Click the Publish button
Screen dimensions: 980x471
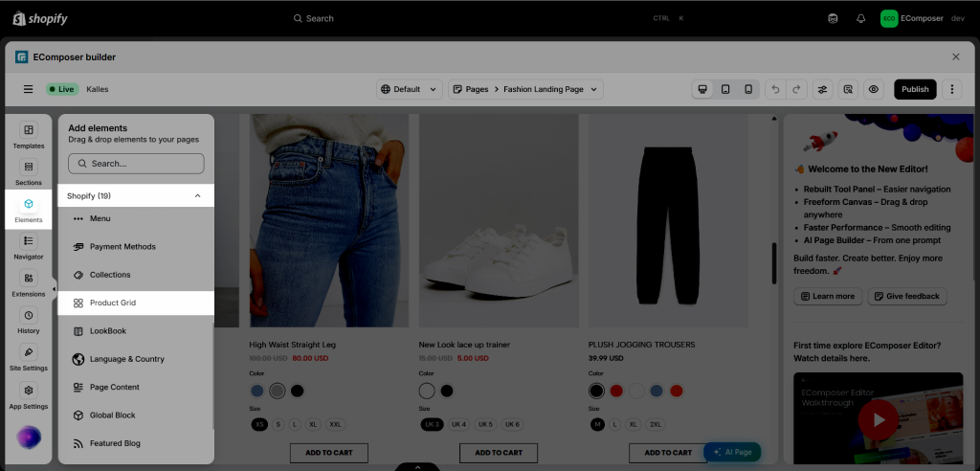[x=915, y=89]
